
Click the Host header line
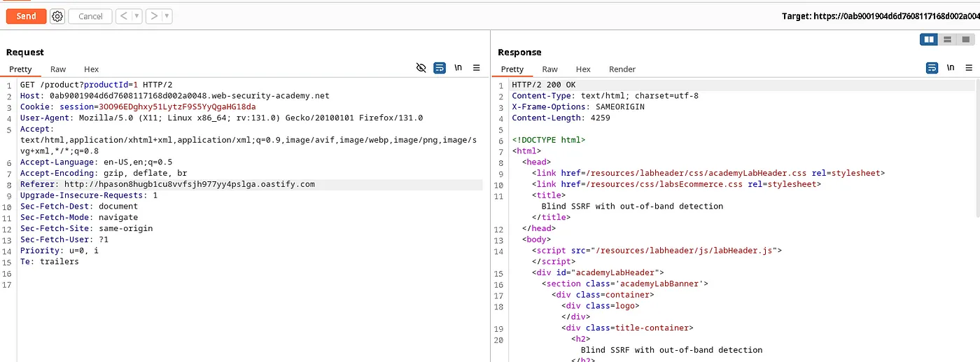(174, 96)
